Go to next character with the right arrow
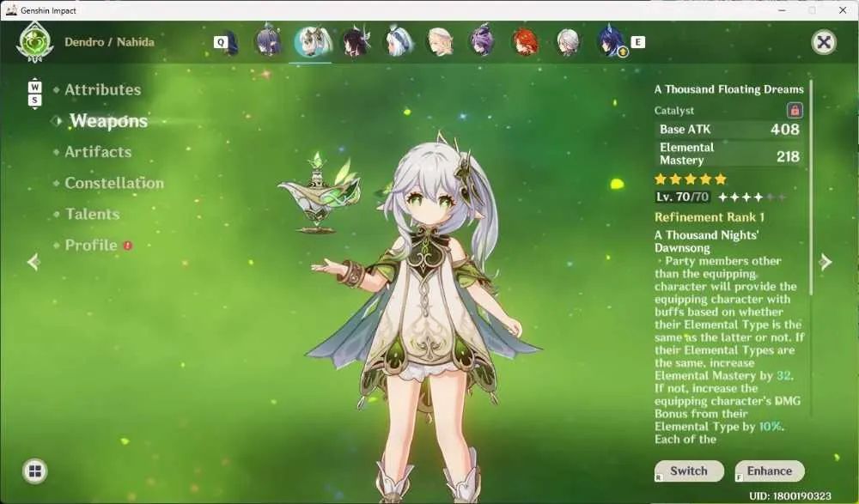Image resolution: width=859 pixels, height=504 pixels. tap(825, 262)
